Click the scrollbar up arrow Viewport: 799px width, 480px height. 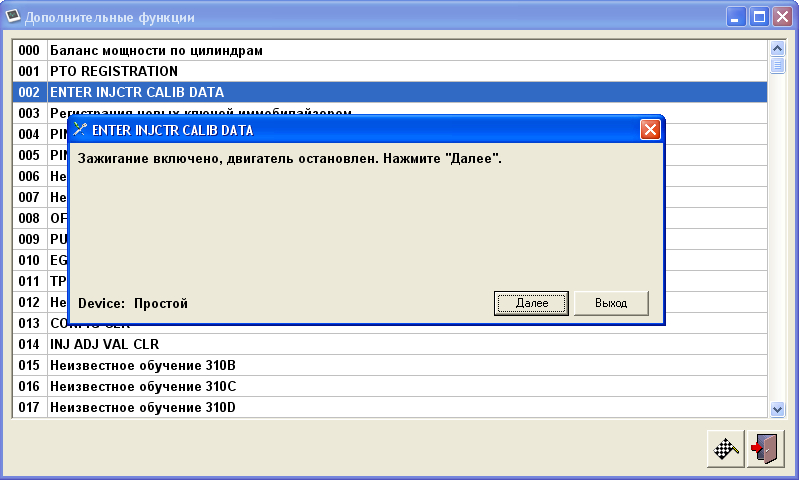tap(777, 48)
